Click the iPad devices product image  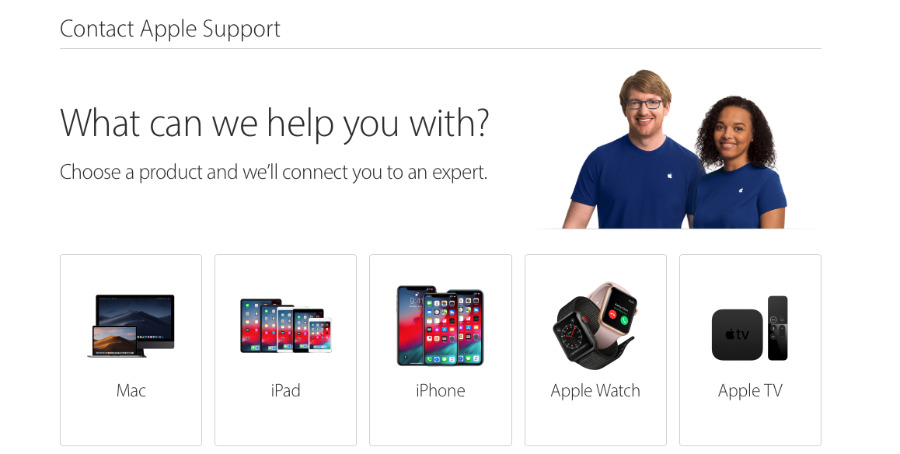point(285,325)
